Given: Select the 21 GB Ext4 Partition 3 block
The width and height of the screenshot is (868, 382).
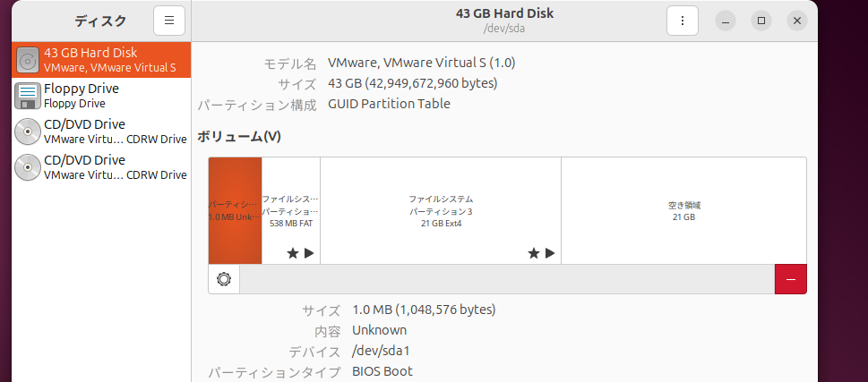Looking at the screenshot, I should pyautogui.click(x=441, y=210).
